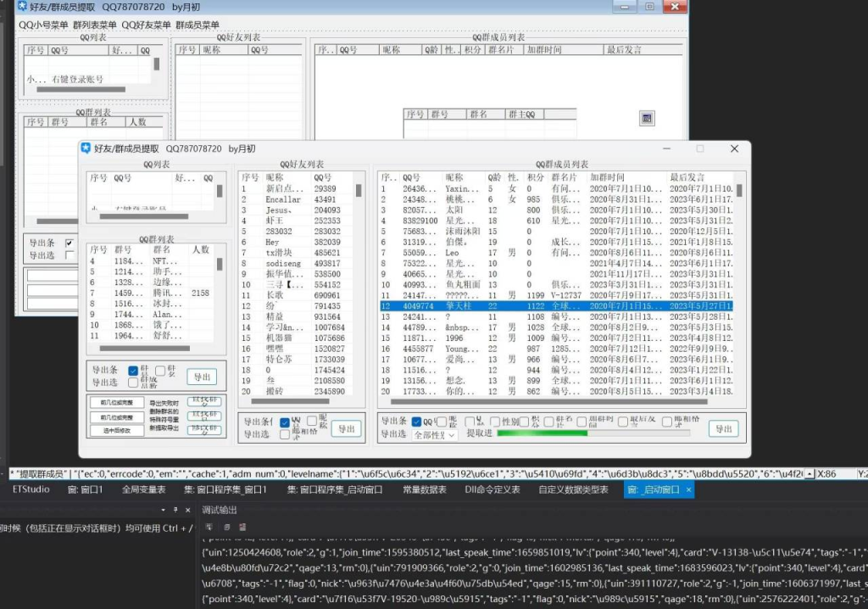
Task: Click the horizontal scrollbar under the QQ群成员列表
Action: [x=548, y=401]
